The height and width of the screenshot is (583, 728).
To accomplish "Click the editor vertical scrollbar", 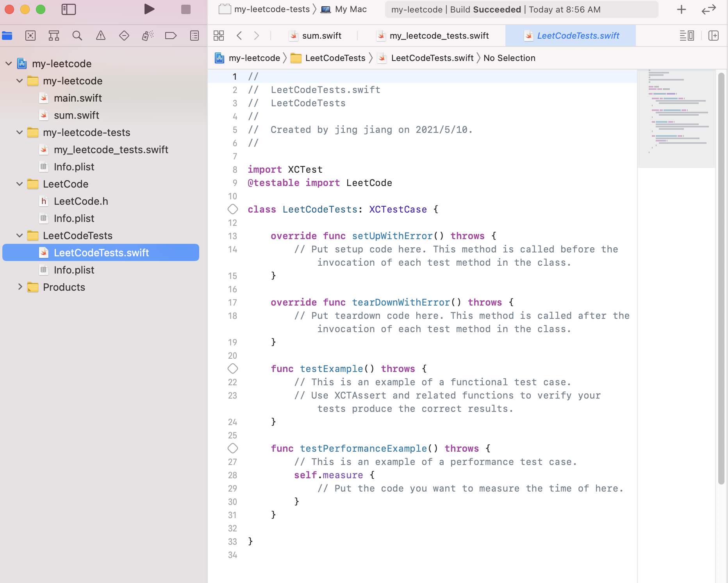I will [x=721, y=278].
